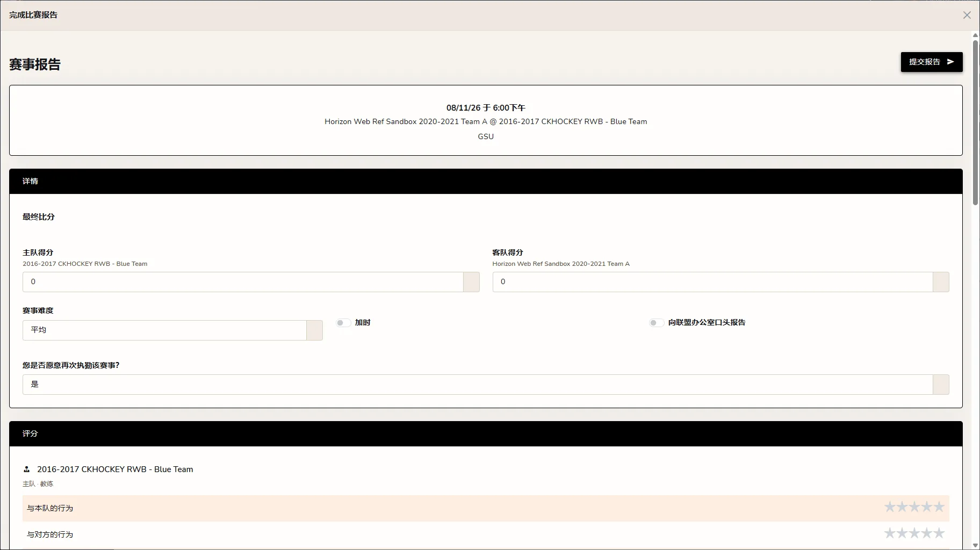Screen dimensions: 980x550
Task: Click the 与对方的行为 row label
Action: click(50, 534)
